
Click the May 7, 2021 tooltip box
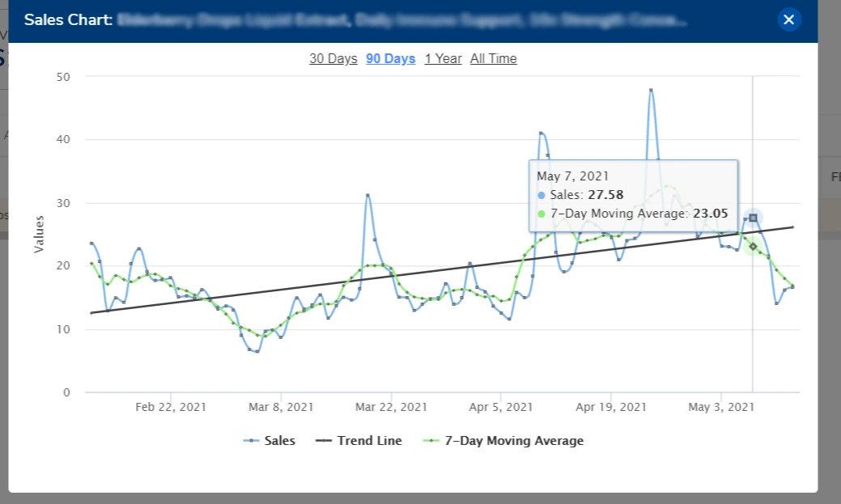pyautogui.click(x=631, y=194)
